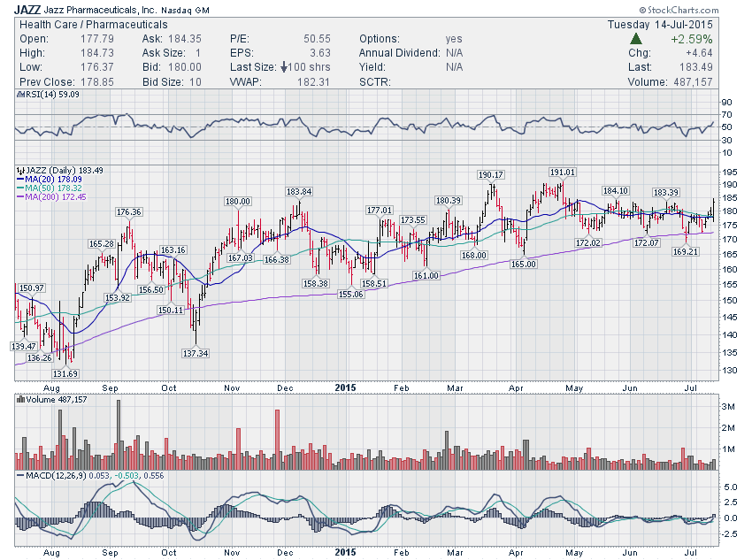Click the Open value 177.79
Image resolution: width=752 pixels, height=560 pixels.
97,39
